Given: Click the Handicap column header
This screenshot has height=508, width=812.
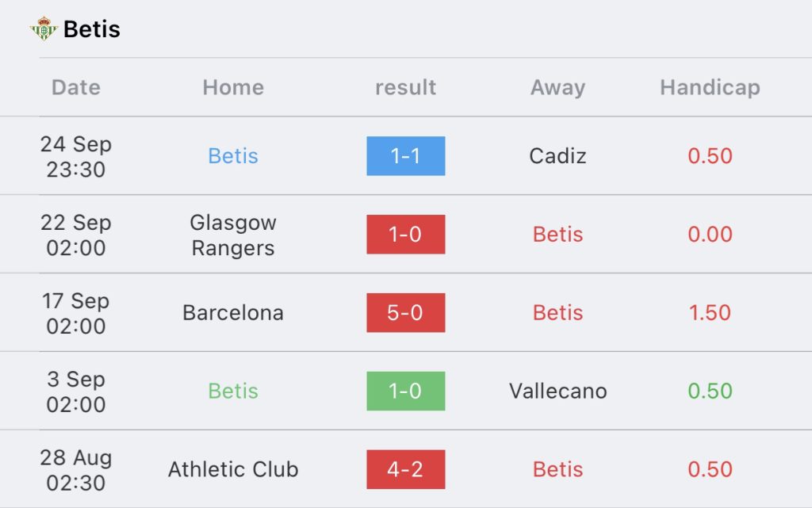Looking at the screenshot, I should point(710,87).
